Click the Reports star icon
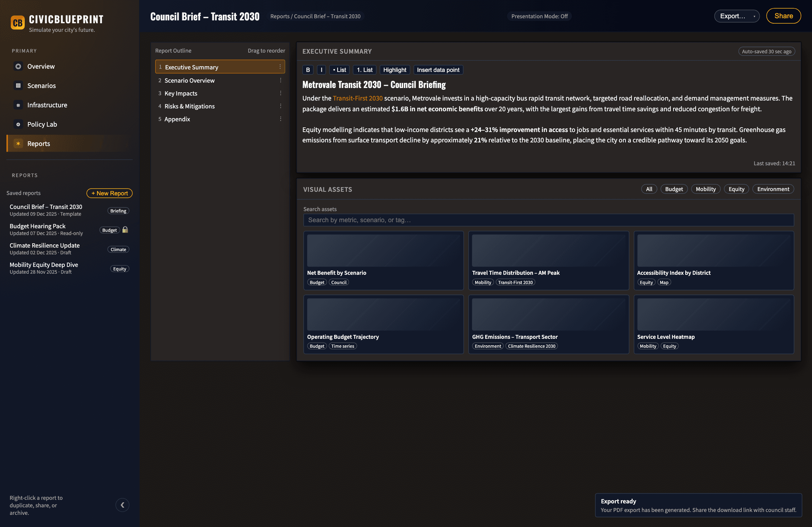Screen dimensions: 812x527 (18, 144)
